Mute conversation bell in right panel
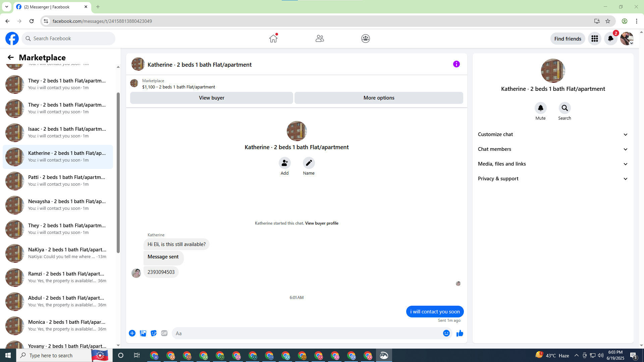This screenshot has height=362, width=644. 540,108
